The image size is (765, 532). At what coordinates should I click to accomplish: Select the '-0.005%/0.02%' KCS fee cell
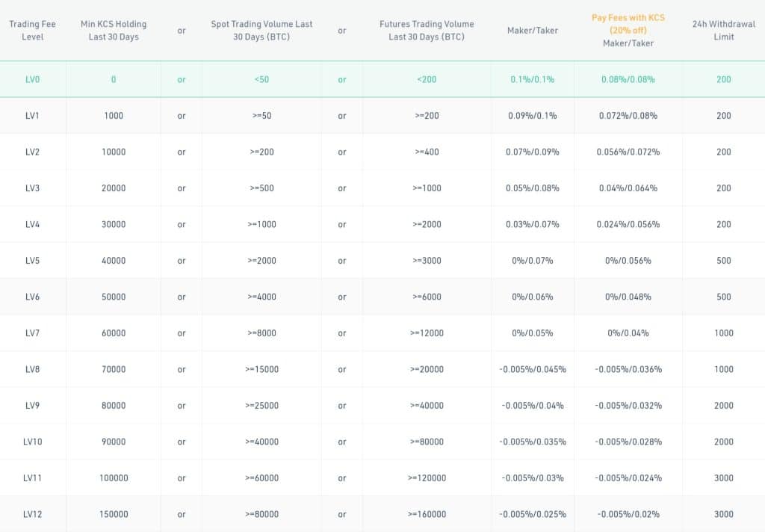[628, 514]
